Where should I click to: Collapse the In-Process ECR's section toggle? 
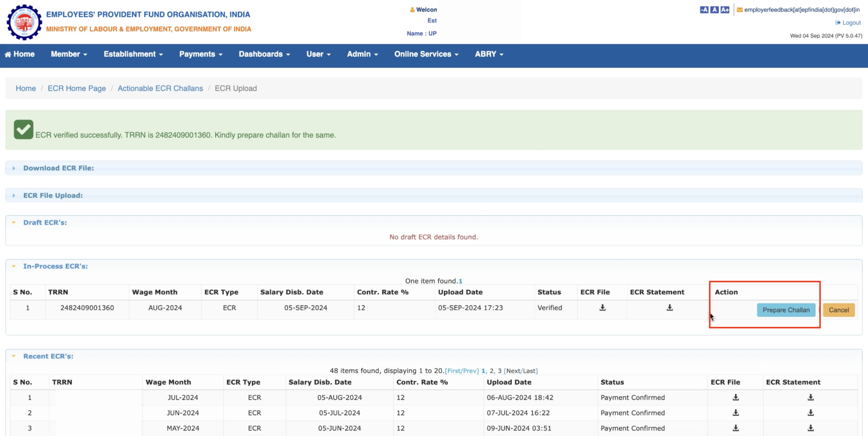point(15,266)
